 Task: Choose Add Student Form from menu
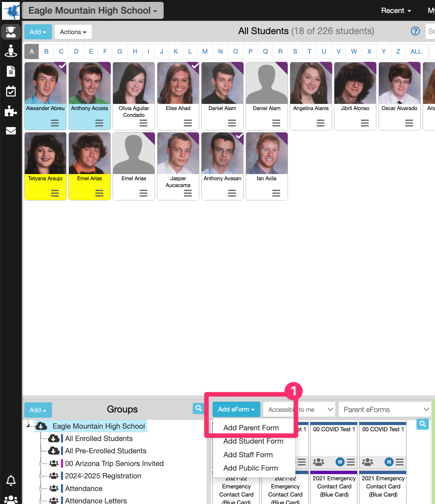point(253,441)
